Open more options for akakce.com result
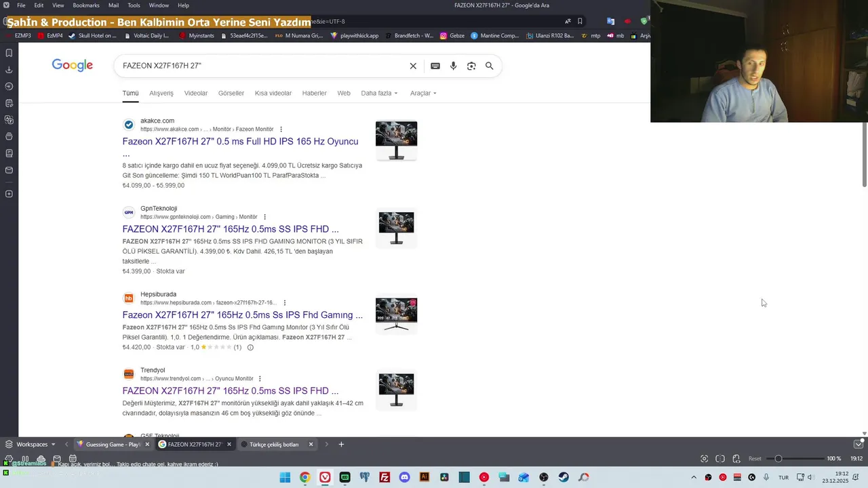This screenshot has height=488, width=868. [x=281, y=129]
